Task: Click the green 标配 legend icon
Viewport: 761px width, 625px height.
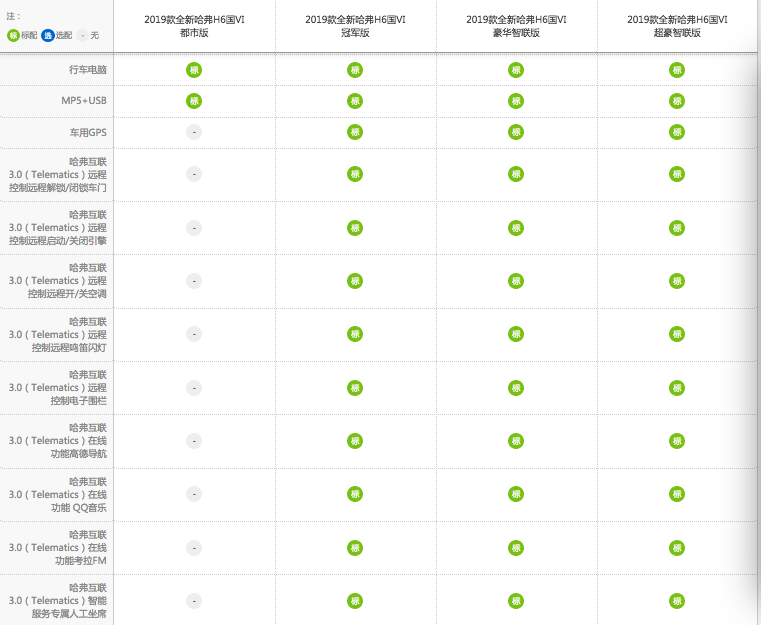Action: pos(14,35)
